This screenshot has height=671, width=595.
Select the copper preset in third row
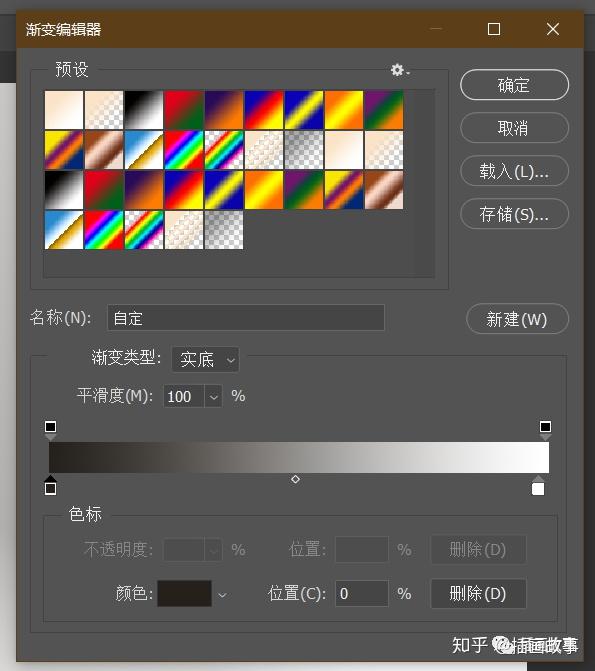coord(384,190)
